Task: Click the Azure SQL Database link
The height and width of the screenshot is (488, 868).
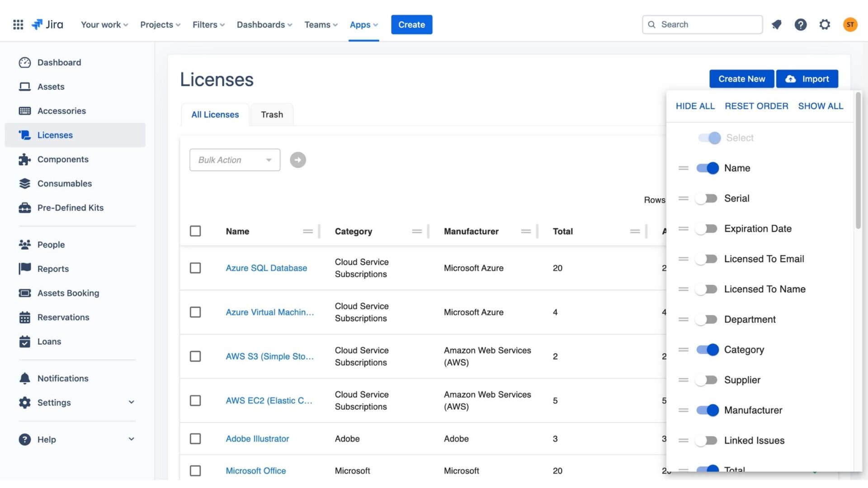Action: point(266,267)
